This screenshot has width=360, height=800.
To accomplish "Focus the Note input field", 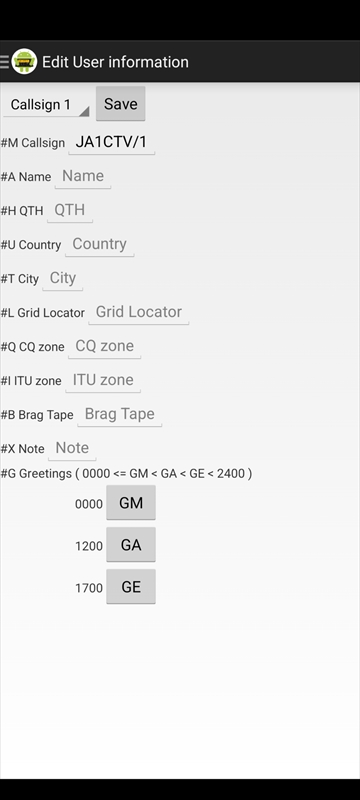I will click(72, 448).
